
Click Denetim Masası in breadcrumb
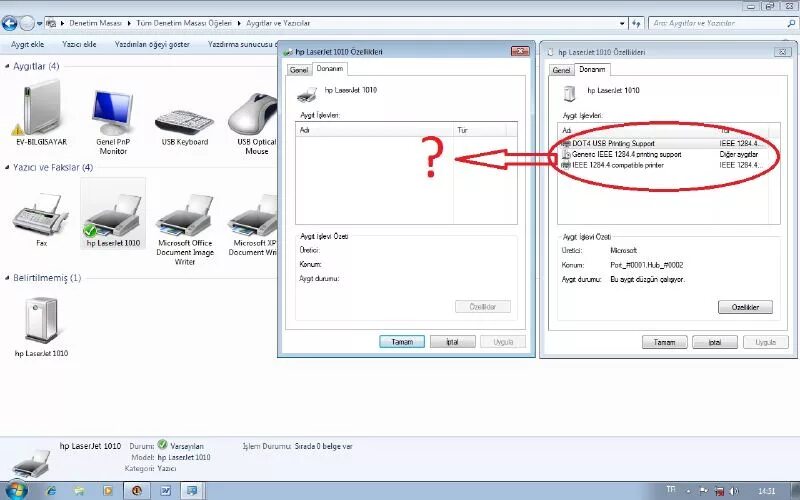pos(95,23)
